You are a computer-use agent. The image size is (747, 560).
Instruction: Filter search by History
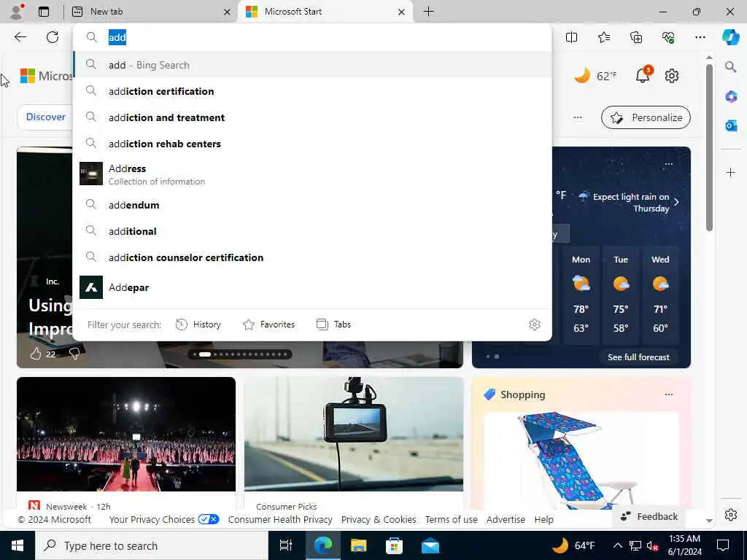point(198,324)
